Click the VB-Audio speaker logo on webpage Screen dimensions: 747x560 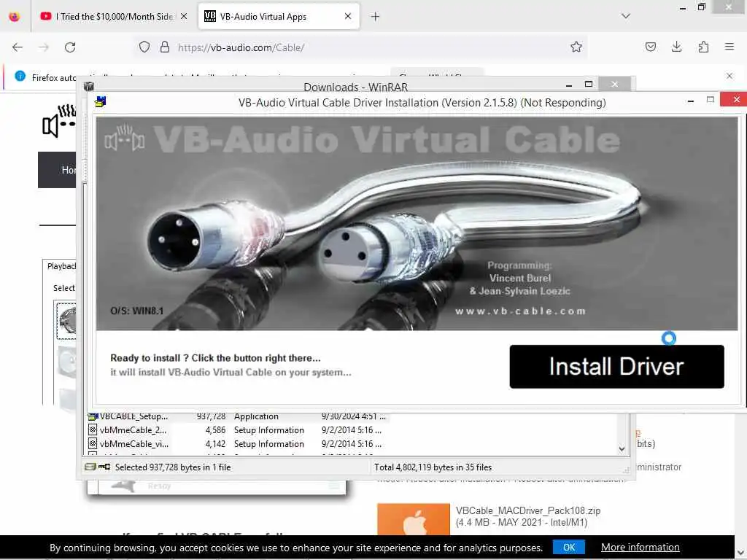pos(59,121)
